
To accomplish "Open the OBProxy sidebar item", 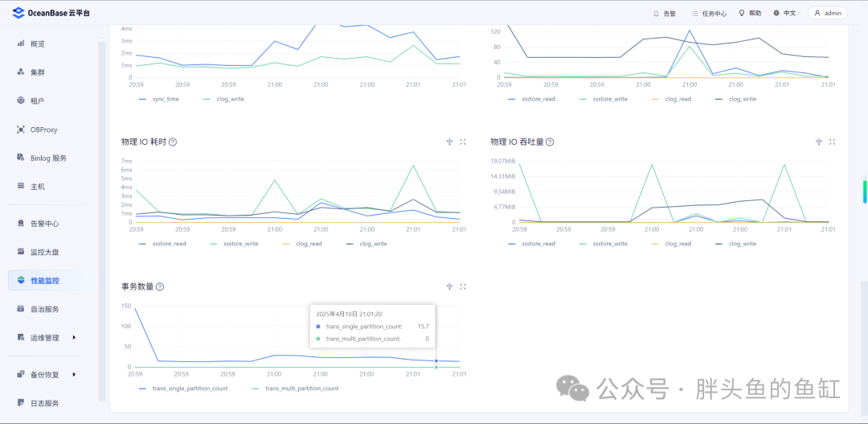I will pyautogui.click(x=44, y=130).
